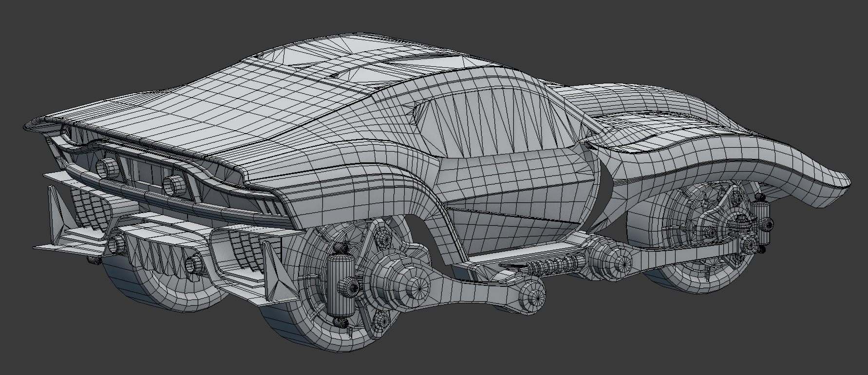Click the car's triangulated side window
Image resolution: width=868 pixels, height=375 pixels.
click(497, 123)
